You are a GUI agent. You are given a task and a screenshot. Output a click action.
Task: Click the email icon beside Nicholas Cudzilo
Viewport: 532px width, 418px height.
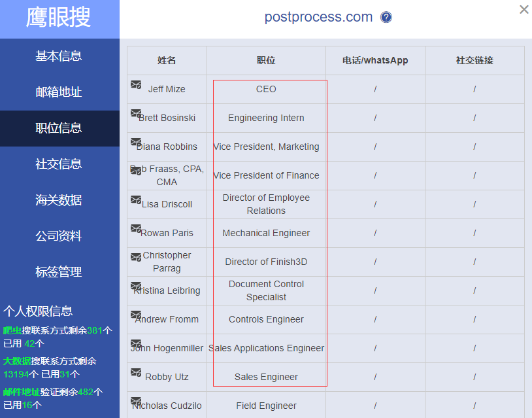click(136, 402)
